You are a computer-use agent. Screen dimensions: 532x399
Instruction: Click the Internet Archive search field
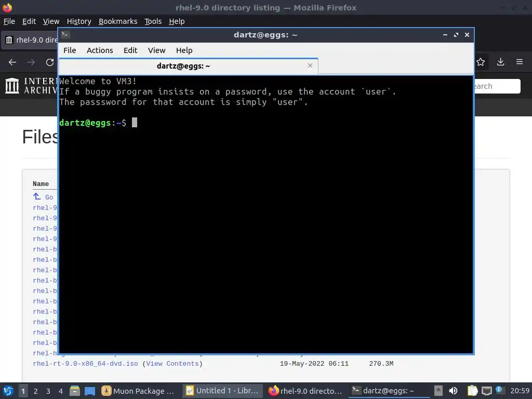click(x=497, y=86)
